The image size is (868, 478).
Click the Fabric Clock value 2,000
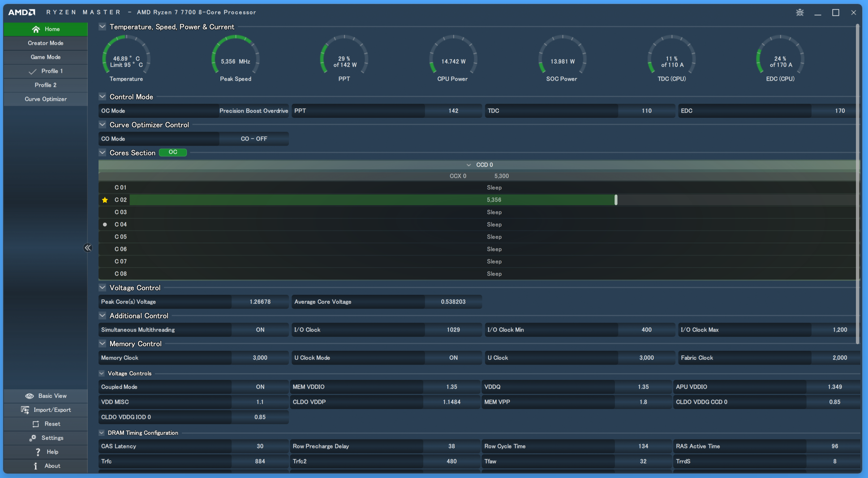[836, 358]
